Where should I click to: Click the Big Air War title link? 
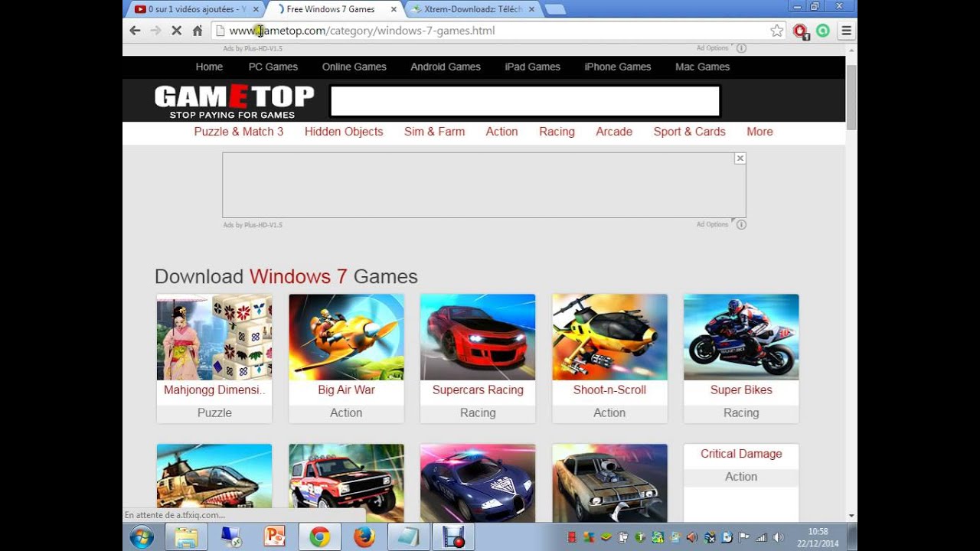tap(346, 390)
